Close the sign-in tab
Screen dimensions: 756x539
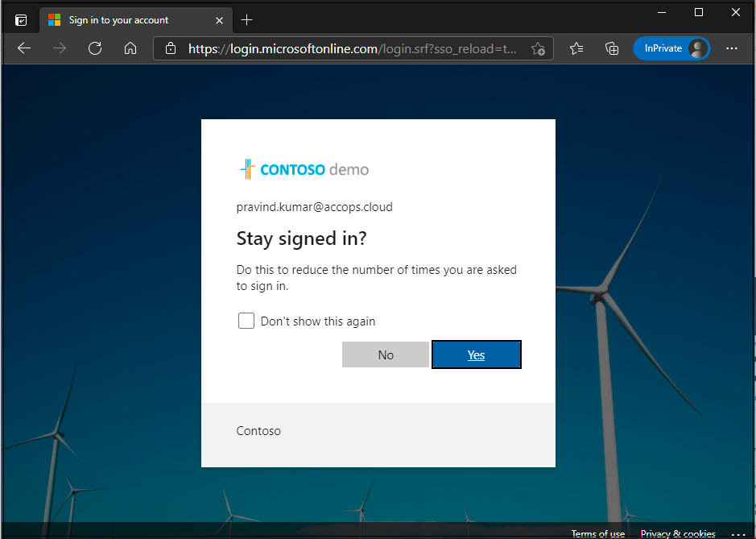pyautogui.click(x=220, y=19)
